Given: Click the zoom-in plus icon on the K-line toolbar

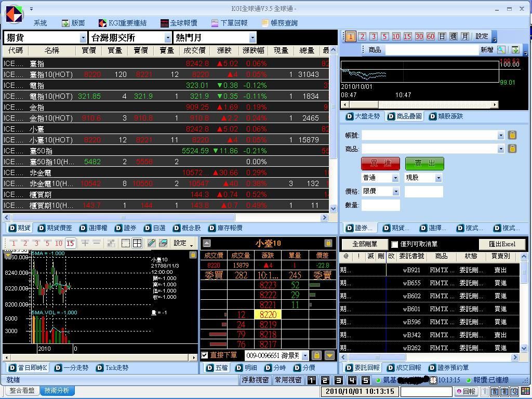Looking at the screenshot, I should [85, 243].
